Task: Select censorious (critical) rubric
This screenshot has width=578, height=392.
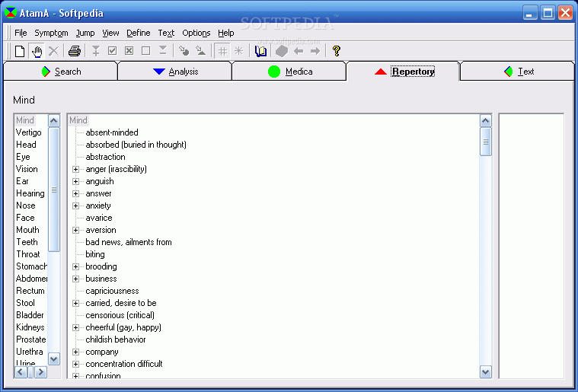Action: coord(120,315)
